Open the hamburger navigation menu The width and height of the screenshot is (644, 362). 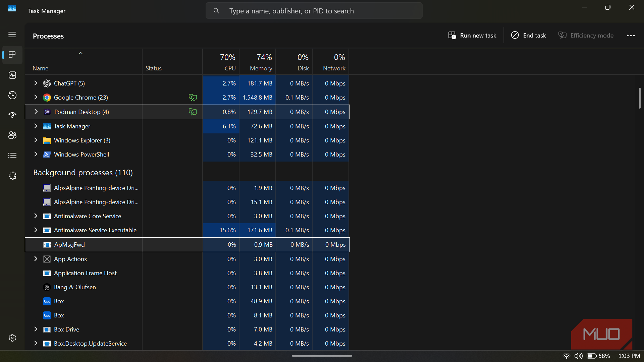pos(12,35)
